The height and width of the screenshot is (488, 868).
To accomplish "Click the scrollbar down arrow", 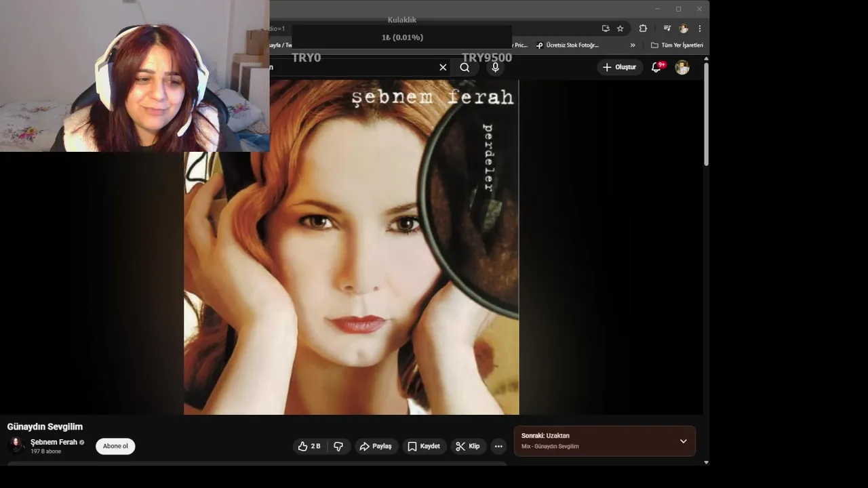I will [x=706, y=462].
